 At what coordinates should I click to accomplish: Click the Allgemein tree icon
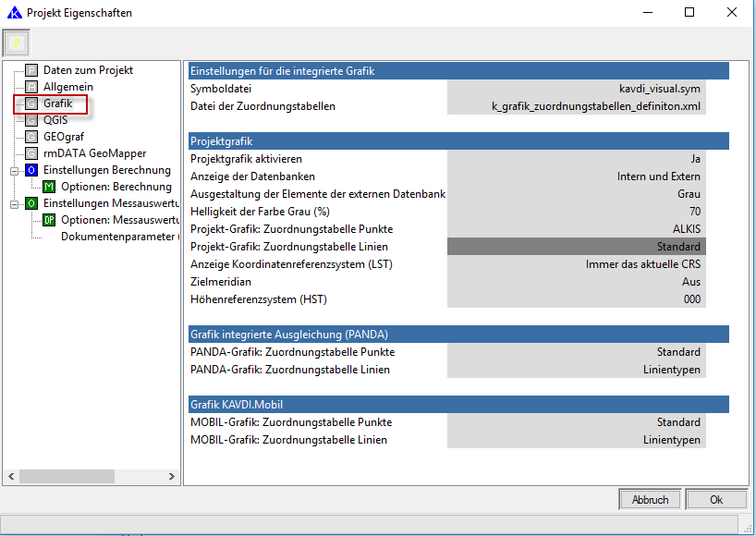31,87
